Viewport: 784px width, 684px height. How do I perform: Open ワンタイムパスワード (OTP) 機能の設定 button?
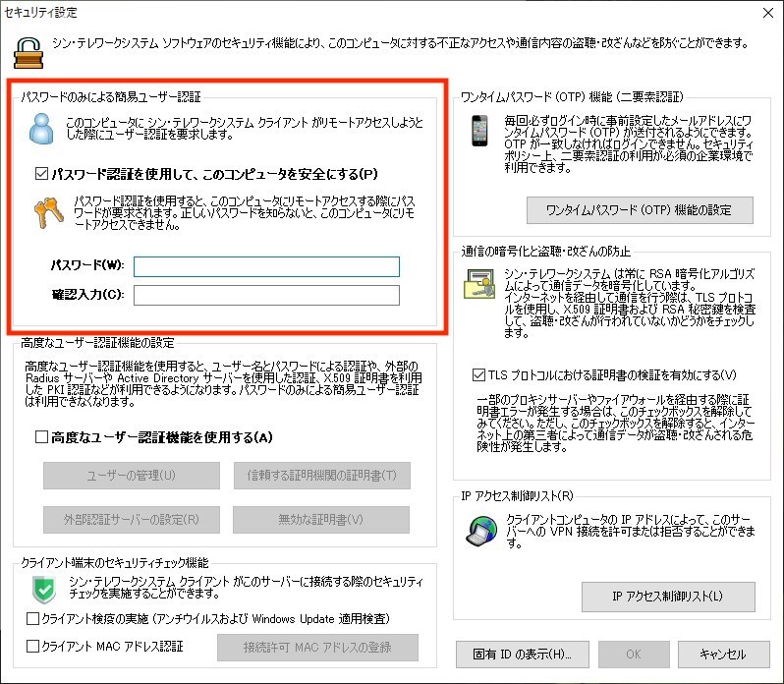point(640,210)
